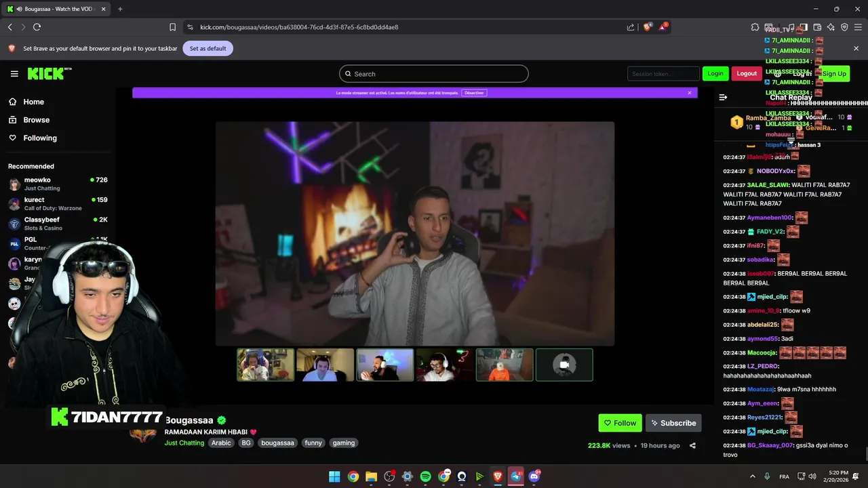Open the browser Extensions puzzle icon

coord(755,27)
